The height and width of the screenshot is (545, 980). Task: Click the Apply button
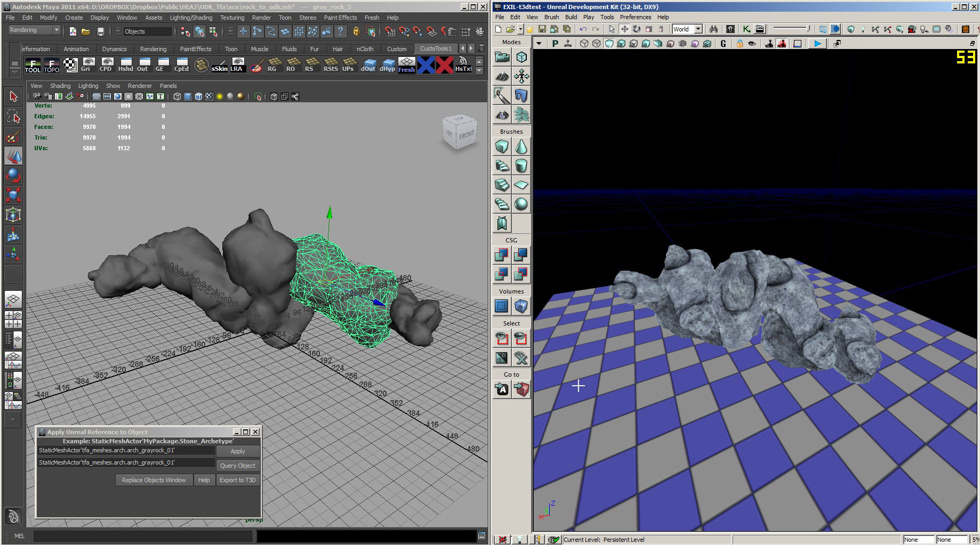pyautogui.click(x=238, y=451)
